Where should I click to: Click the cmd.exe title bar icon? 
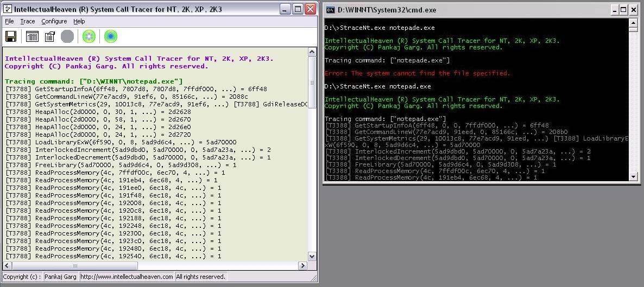point(331,10)
